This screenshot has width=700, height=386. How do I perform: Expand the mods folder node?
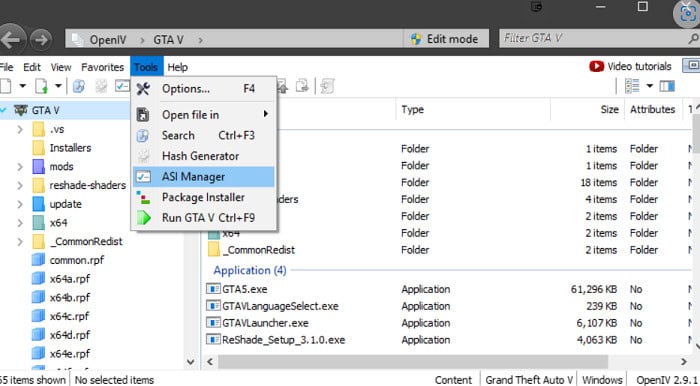(x=20, y=167)
